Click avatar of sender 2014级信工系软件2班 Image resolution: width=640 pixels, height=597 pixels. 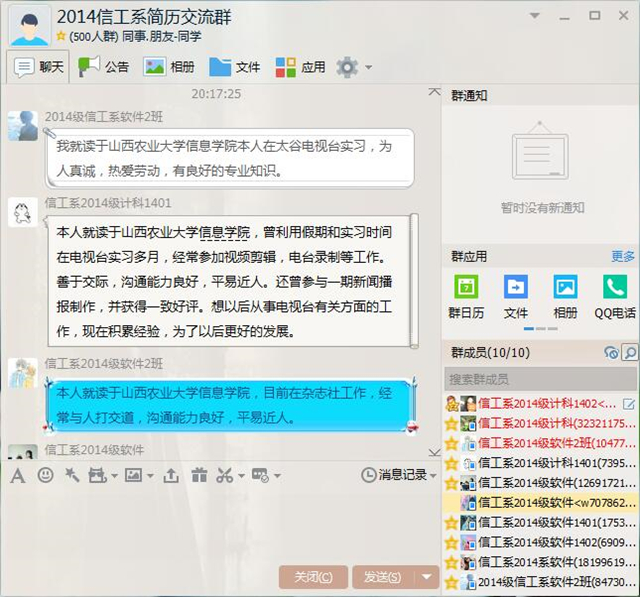coord(23,126)
